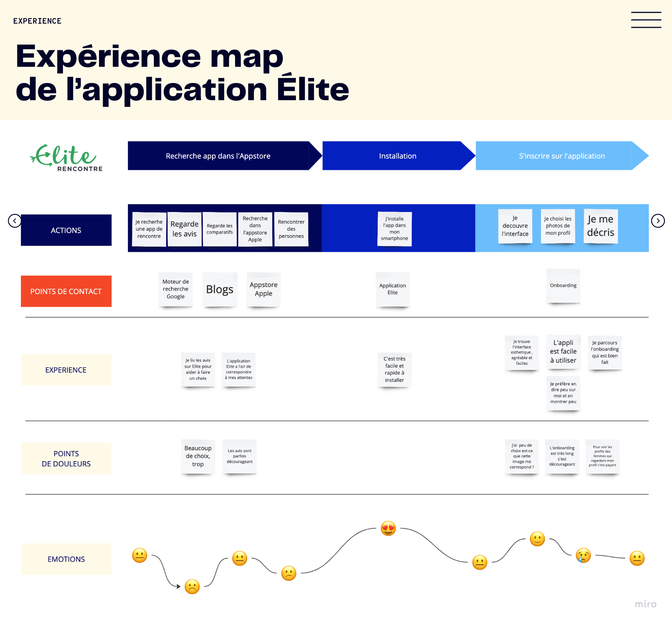Select 'Recherche dans l'appstore Apple' note
Screen dimensions: 672x618
(255, 229)
